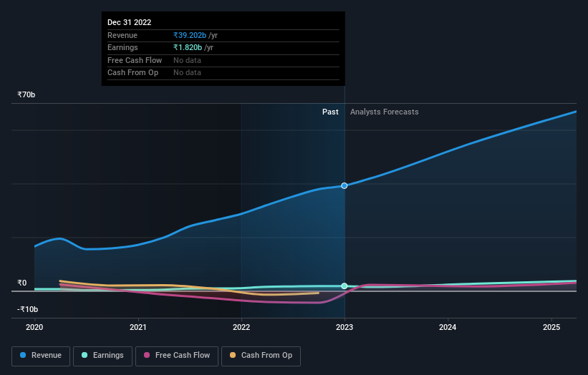588x375 pixels.
Task: Click the ₹1.820b earnings value
Action: click(x=188, y=47)
